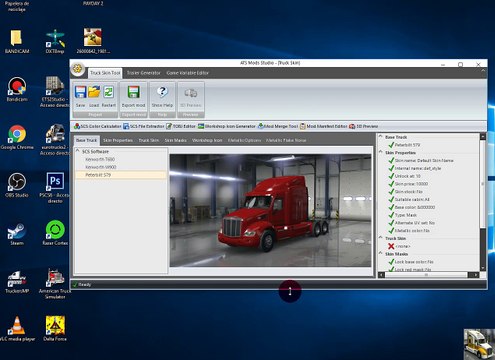This screenshot has height=360, width=495.
Task: Open Mod Merge Tool
Action: (x=278, y=126)
